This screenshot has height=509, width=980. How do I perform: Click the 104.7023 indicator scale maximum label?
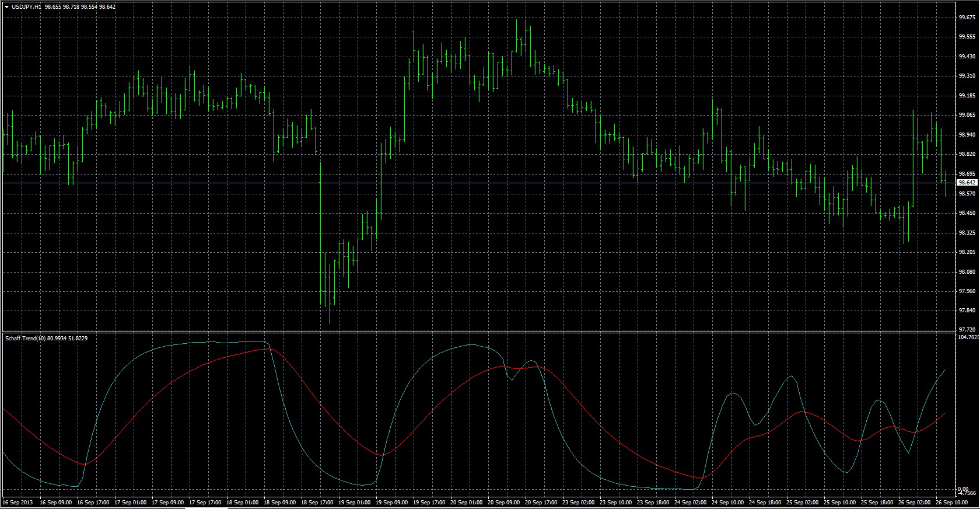(x=968, y=337)
